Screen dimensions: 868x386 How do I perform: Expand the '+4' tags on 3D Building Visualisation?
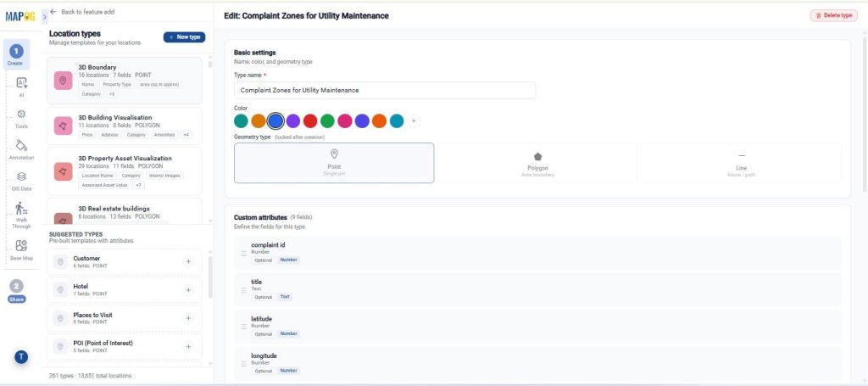(x=186, y=135)
